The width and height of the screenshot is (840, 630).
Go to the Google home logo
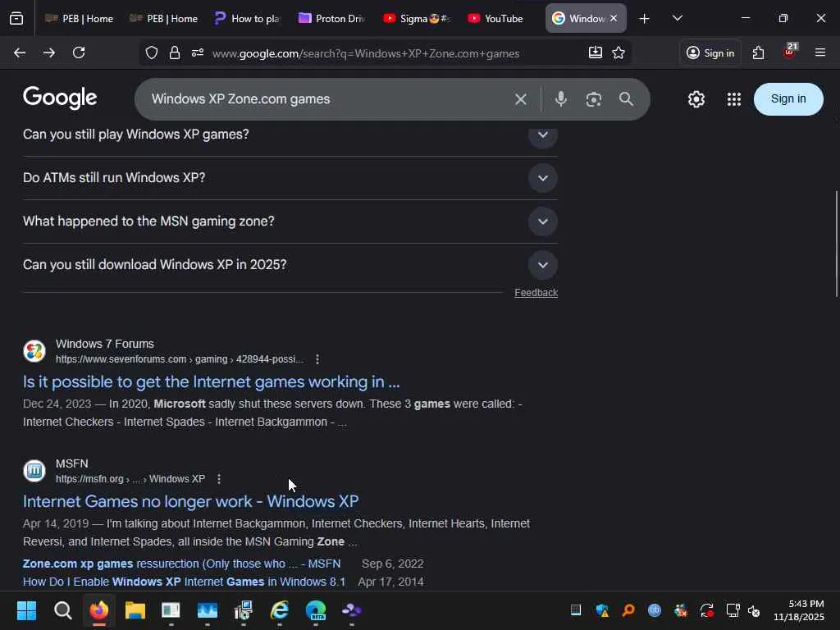click(60, 98)
